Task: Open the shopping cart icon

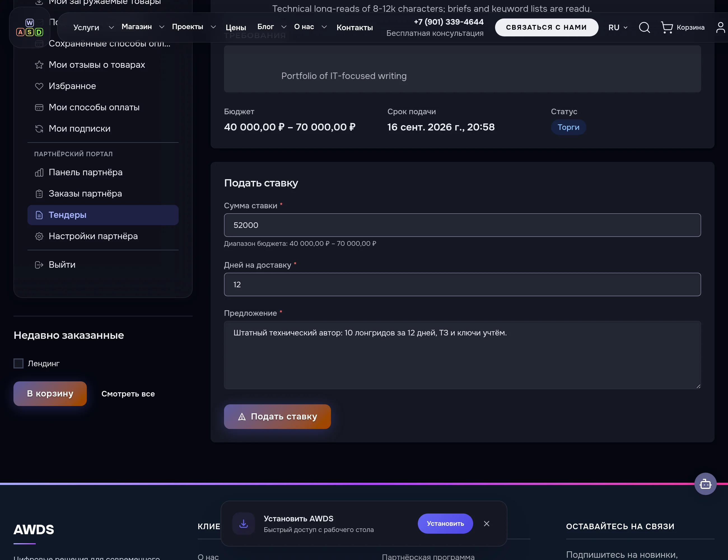Action: [x=667, y=27]
